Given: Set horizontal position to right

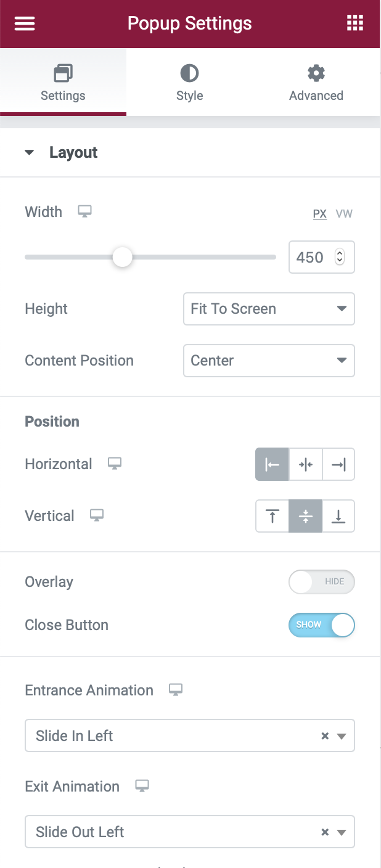Looking at the screenshot, I should [x=338, y=464].
